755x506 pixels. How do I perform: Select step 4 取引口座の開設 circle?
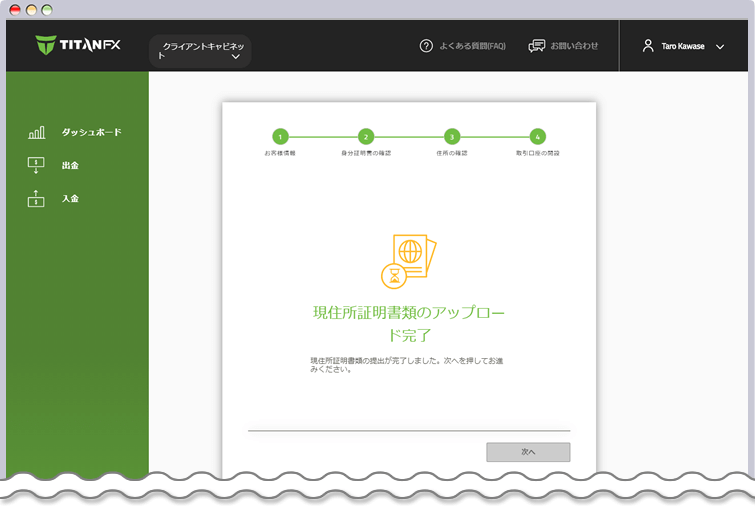click(538, 137)
